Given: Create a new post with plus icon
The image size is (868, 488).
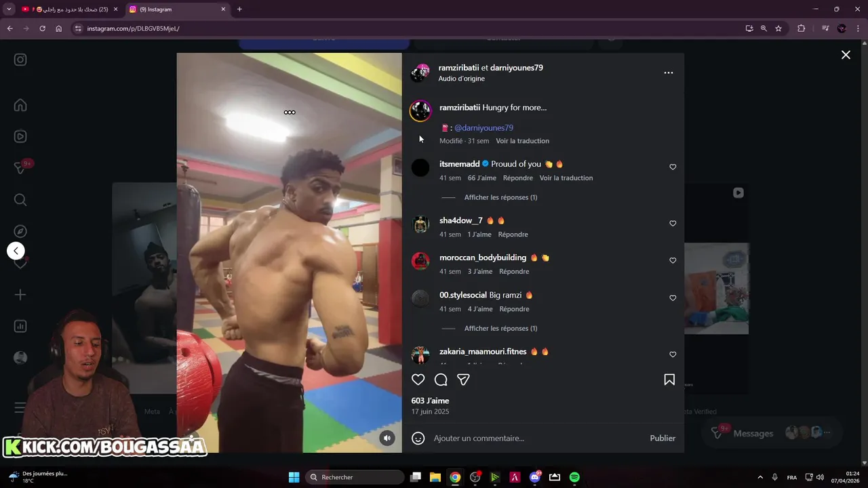Looking at the screenshot, I should (x=20, y=295).
